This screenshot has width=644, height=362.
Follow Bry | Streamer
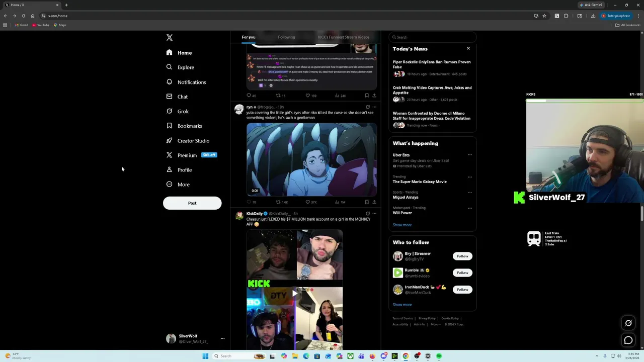pos(462,256)
